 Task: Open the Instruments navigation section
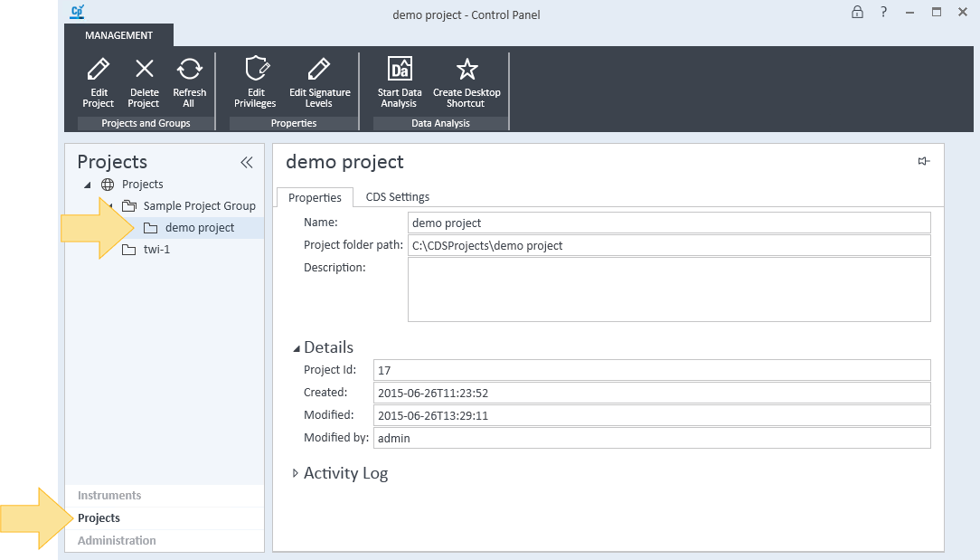165,496
